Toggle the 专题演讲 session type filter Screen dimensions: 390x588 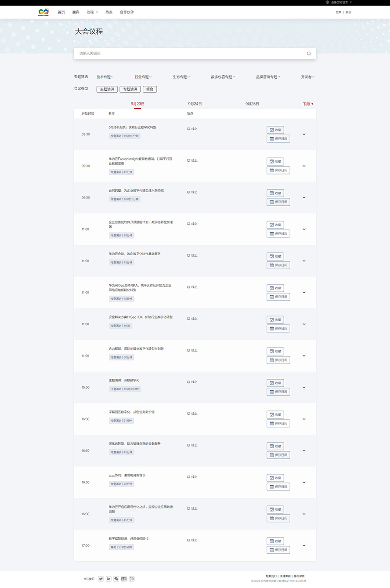click(130, 89)
